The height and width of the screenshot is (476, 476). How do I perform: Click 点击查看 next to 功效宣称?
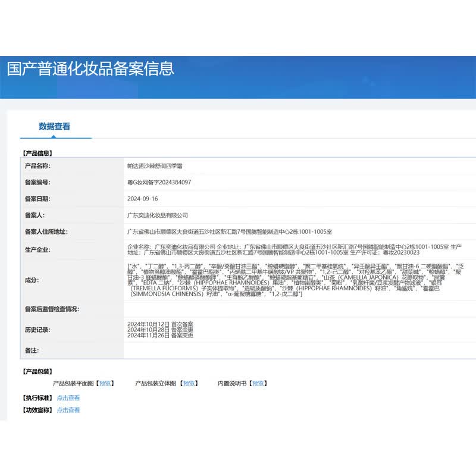pyautogui.click(x=68, y=410)
